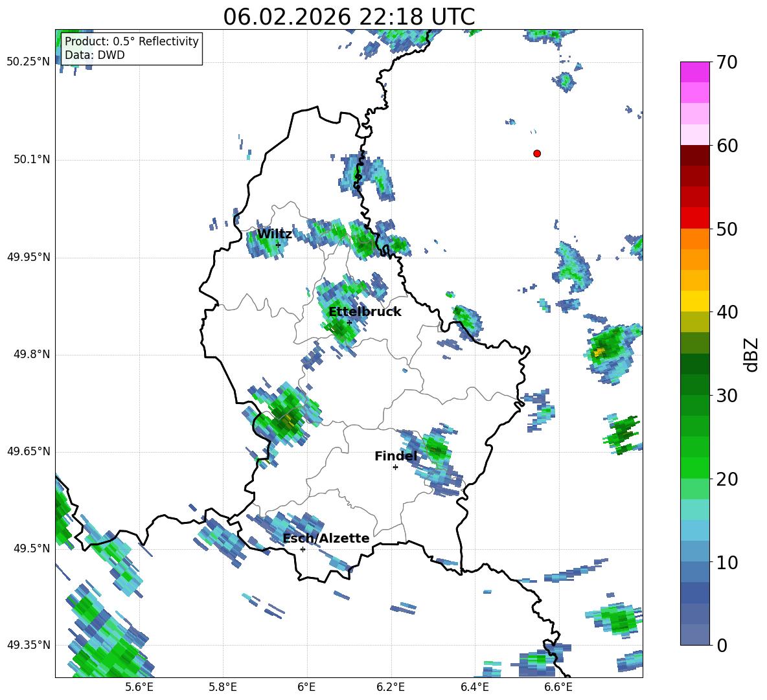The width and height of the screenshot is (767, 700).
Task: Click the 50.25°N latitude label
Action: 29,62
